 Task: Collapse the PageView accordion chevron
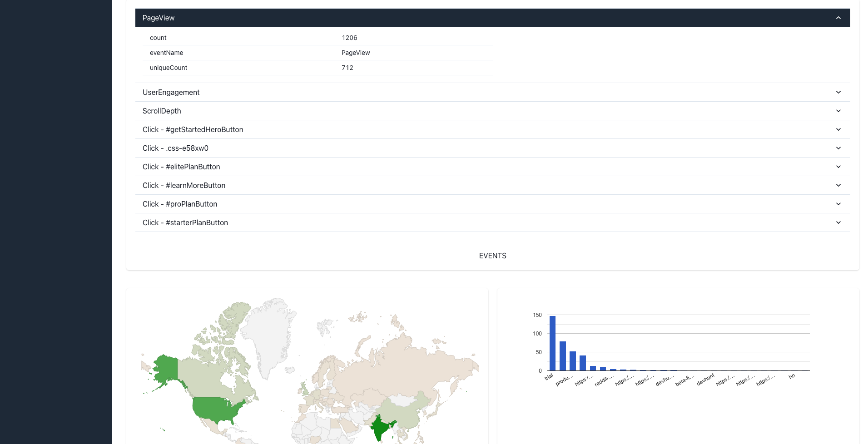[838, 18]
